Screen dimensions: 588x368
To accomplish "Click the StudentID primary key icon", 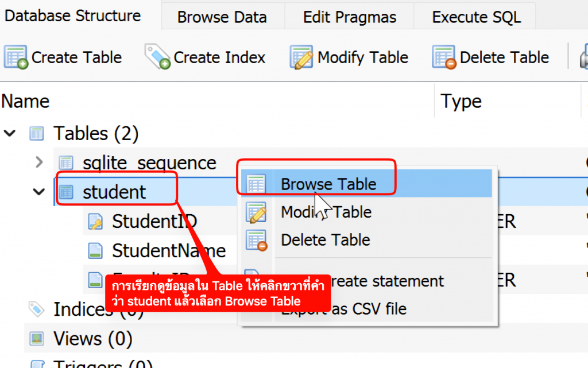I will click(95, 221).
